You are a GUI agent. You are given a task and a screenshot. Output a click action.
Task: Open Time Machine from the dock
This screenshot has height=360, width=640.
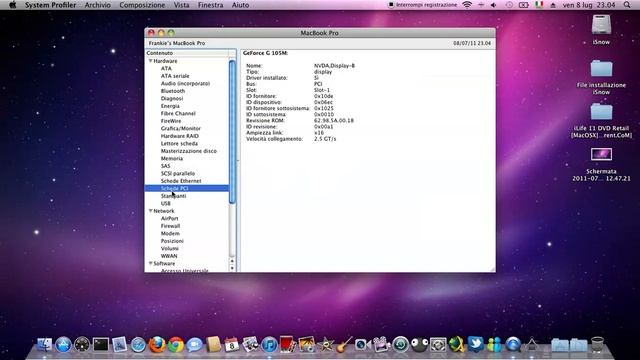point(400,345)
